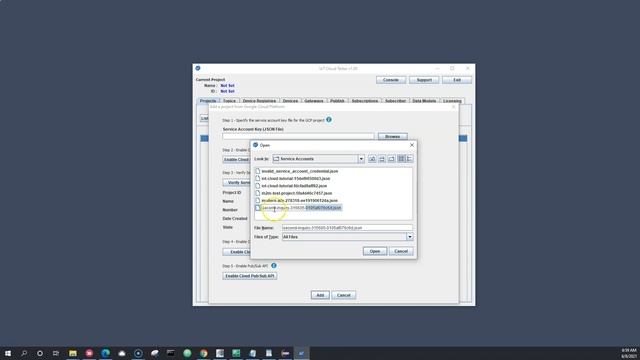The height and width of the screenshot is (360, 640).
Task: Click the File Name input field
Action: (x=347, y=228)
